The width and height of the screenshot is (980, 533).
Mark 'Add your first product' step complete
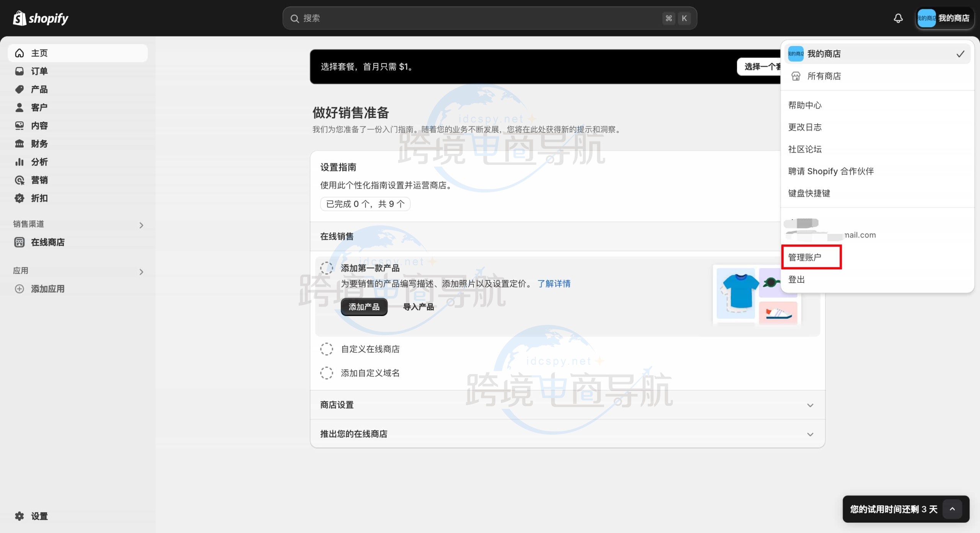point(327,268)
